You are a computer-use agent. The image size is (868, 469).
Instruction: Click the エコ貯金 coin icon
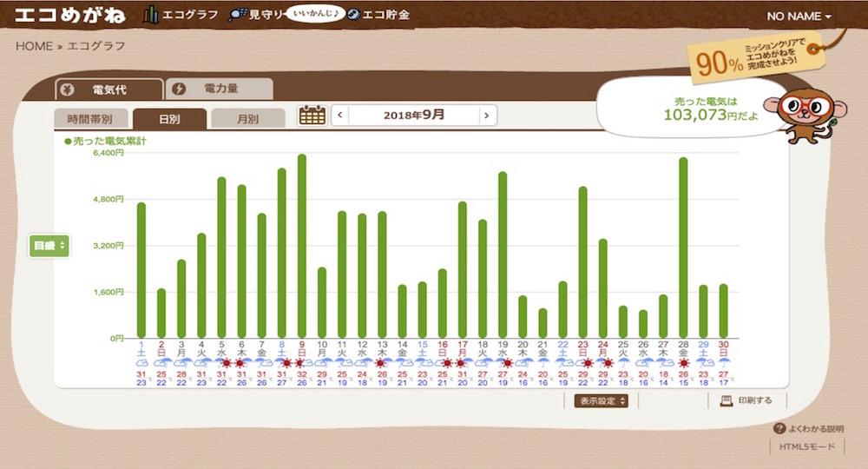coord(354,15)
